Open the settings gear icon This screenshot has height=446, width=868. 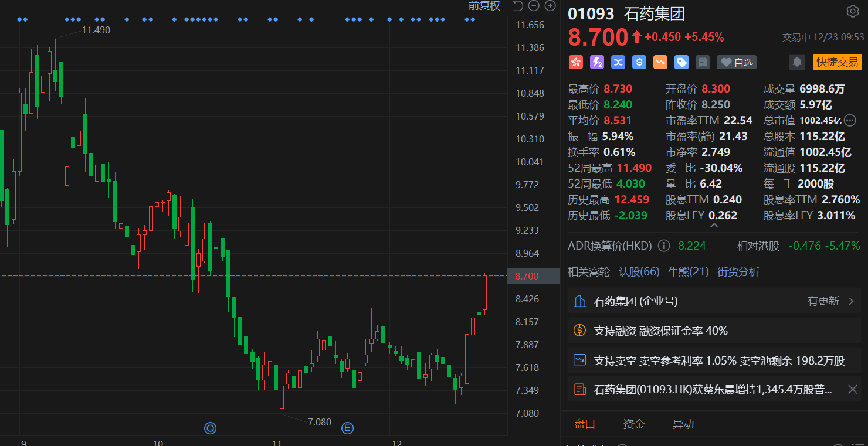click(852, 11)
